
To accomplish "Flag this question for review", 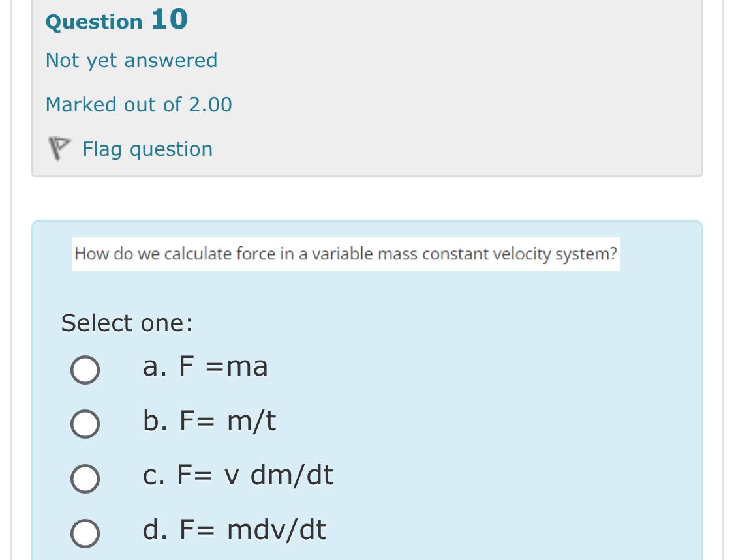I will pyautogui.click(x=147, y=149).
